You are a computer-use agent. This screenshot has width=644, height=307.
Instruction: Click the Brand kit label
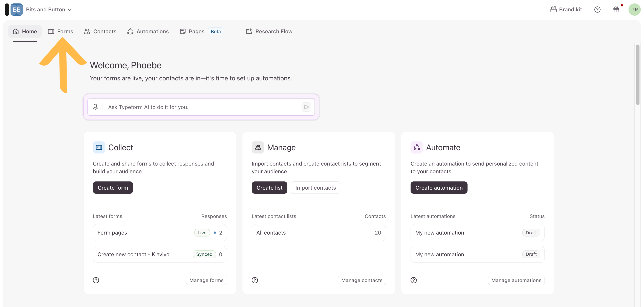[x=570, y=9]
